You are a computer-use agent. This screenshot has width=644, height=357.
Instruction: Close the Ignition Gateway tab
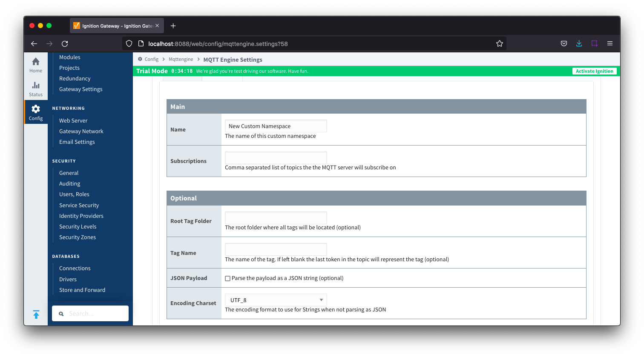tap(157, 26)
